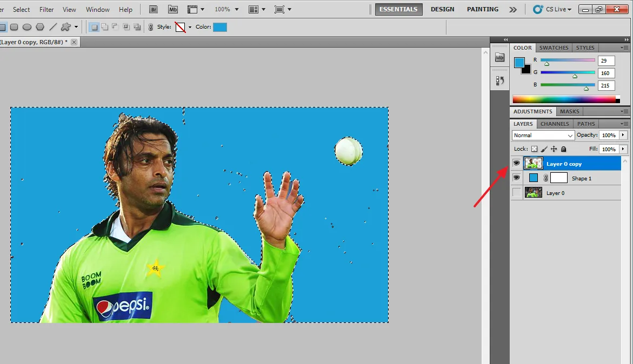The height and width of the screenshot is (364, 633).
Task: Choose Add to shape area mode
Action: [104, 27]
